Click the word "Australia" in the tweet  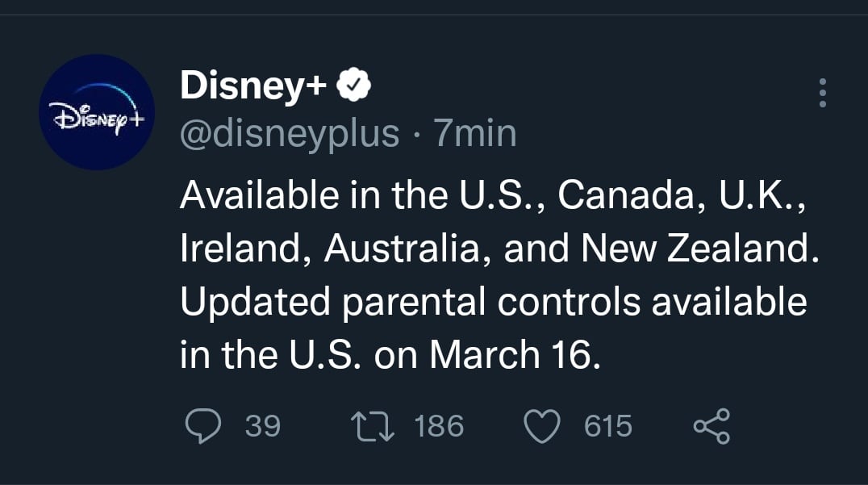click(404, 249)
